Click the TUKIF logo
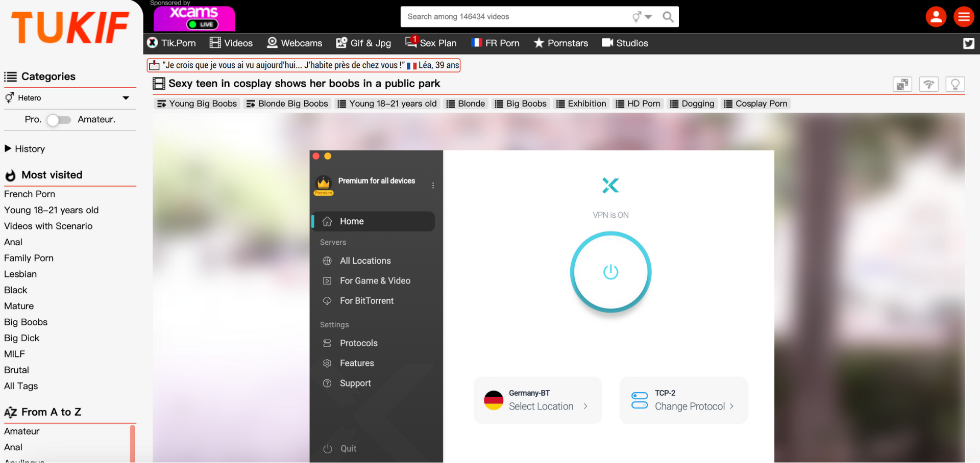The width and height of the screenshot is (980, 463). point(70,28)
